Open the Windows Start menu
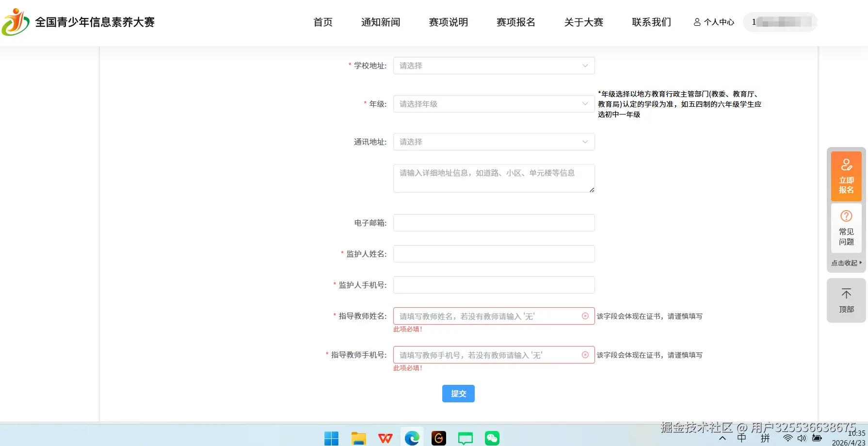868x446 pixels. [x=331, y=438]
